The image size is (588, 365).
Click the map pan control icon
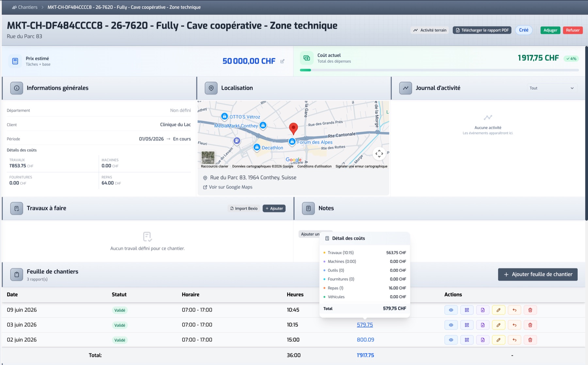coord(379,153)
